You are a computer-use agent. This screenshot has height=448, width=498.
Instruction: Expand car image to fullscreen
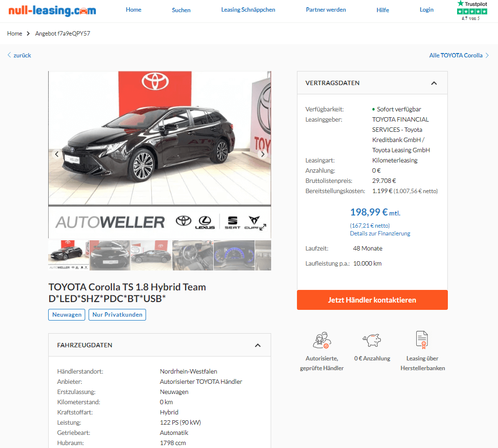point(263,227)
